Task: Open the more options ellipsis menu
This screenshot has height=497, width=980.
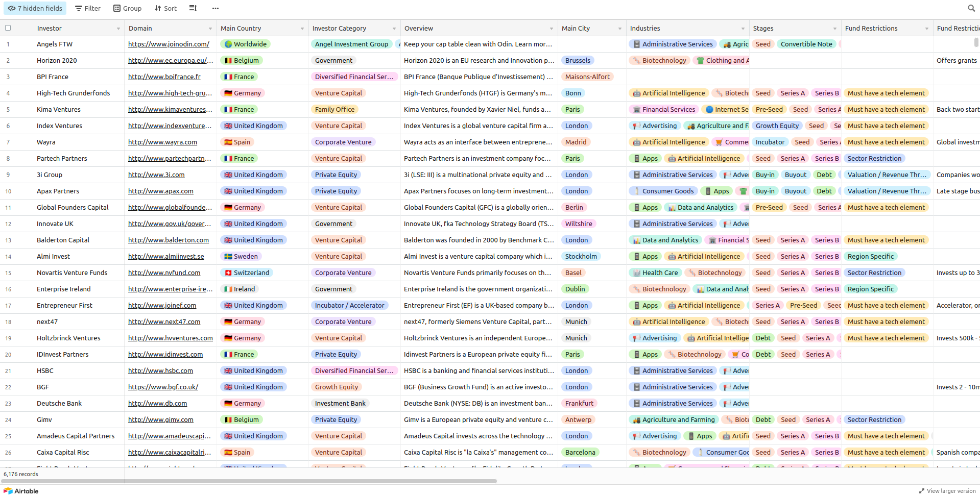Action: 216,8
